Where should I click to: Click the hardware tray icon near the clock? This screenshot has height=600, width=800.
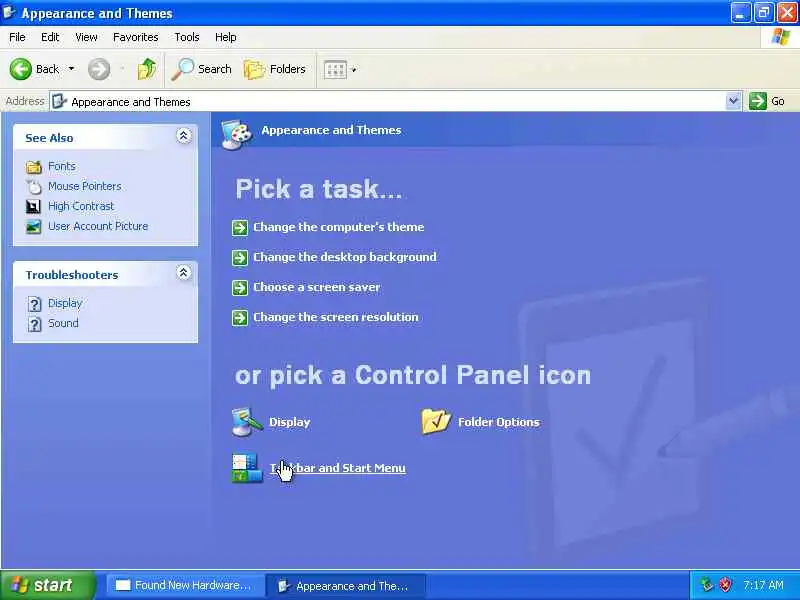pyautogui.click(x=707, y=585)
